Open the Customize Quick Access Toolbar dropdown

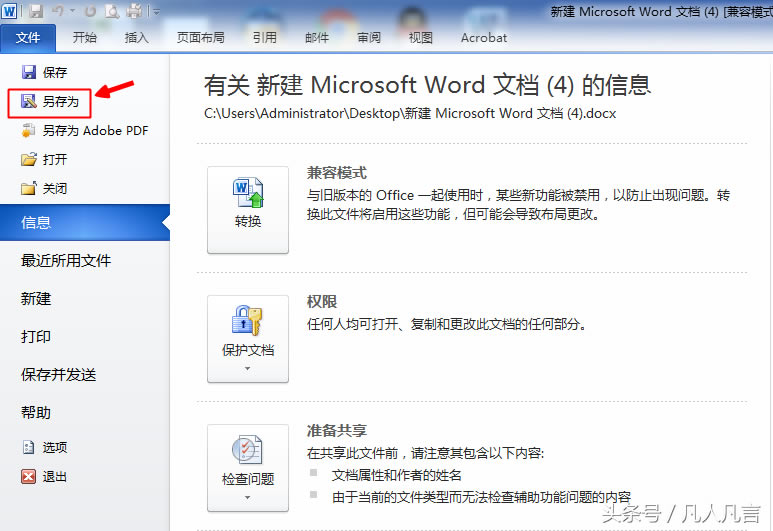pos(157,12)
